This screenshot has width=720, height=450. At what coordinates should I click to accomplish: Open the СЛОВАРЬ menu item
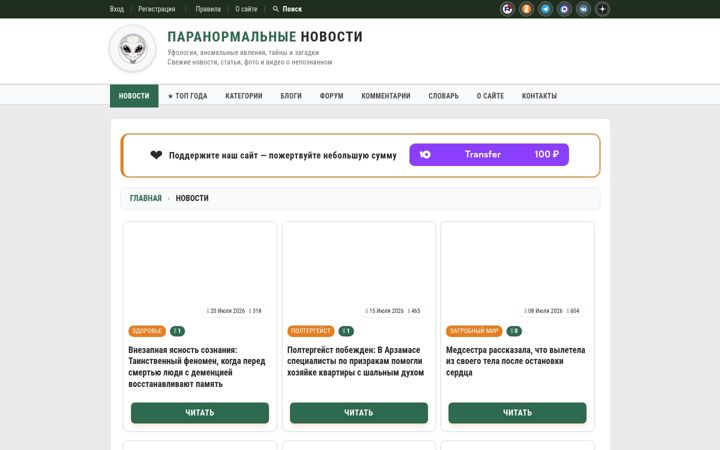(444, 96)
